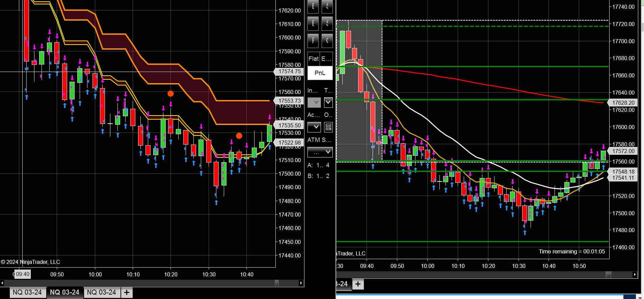Add a new tab in left chart
This screenshot has width=644, height=299.
pos(127,293)
